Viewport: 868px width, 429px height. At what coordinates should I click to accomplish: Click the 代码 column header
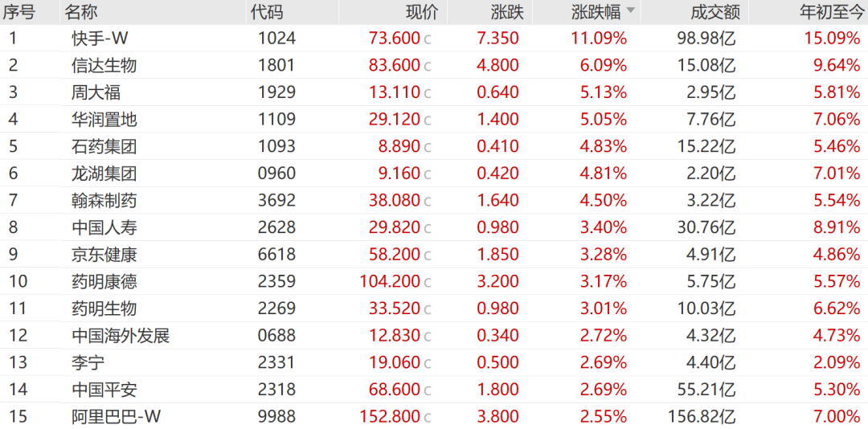pos(267,12)
